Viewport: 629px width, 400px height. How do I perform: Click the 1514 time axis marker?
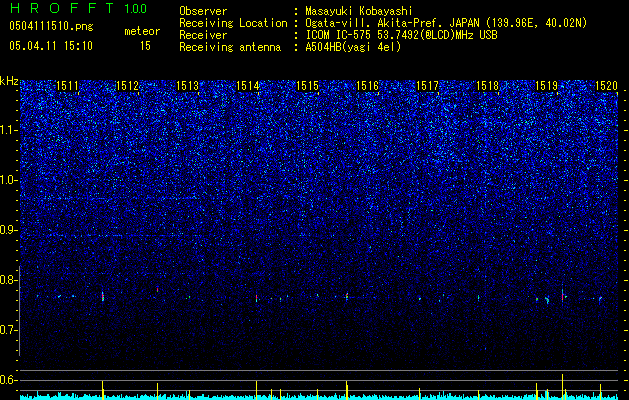(248, 85)
